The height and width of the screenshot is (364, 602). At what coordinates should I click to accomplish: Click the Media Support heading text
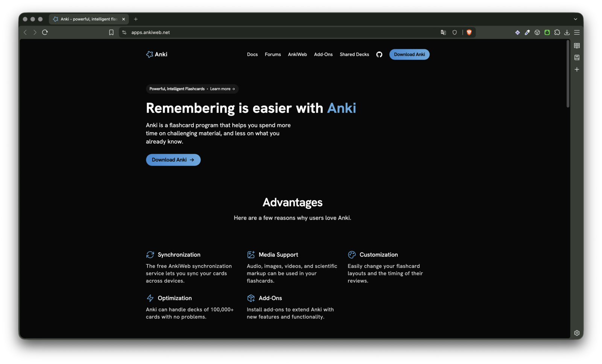[278, 255]
